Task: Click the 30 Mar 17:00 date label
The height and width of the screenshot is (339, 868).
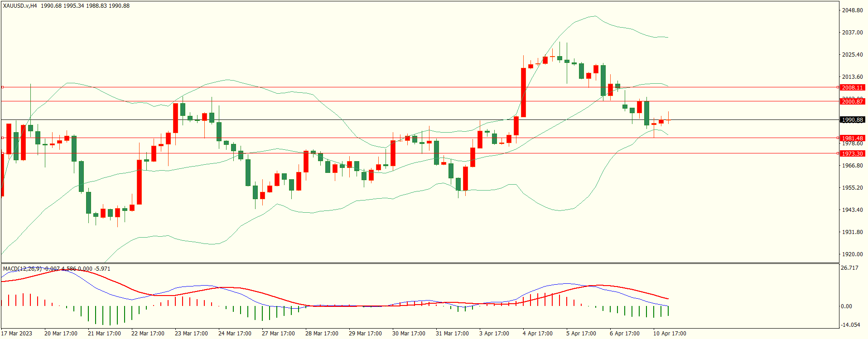Action: pos(409,334)
